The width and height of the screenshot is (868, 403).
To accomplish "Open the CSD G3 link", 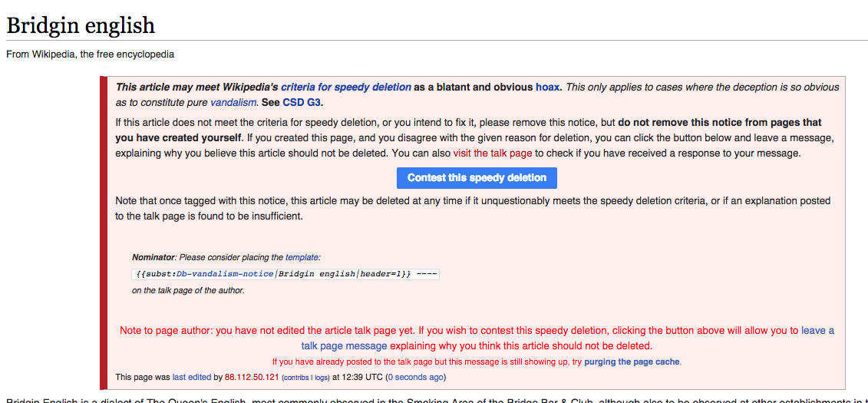I will pyautogui.click(x=302, y=102).
